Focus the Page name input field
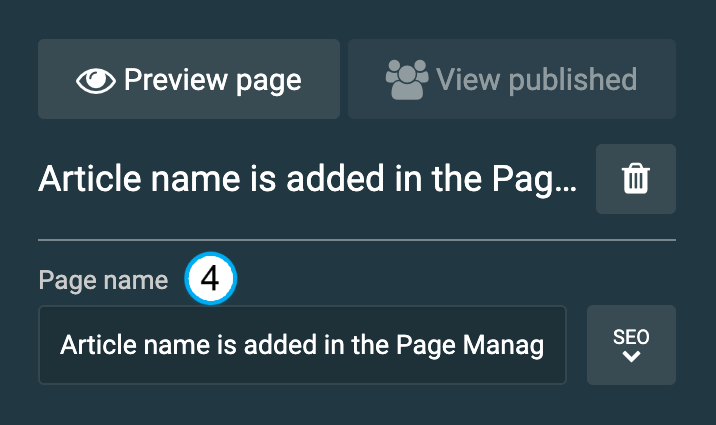Image resolution: width=716 pixels, height=425 pixels. coord(302,345)
